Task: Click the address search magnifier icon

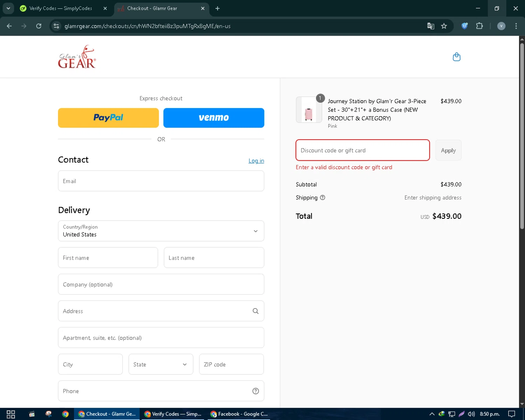Action: pos(255,311)
